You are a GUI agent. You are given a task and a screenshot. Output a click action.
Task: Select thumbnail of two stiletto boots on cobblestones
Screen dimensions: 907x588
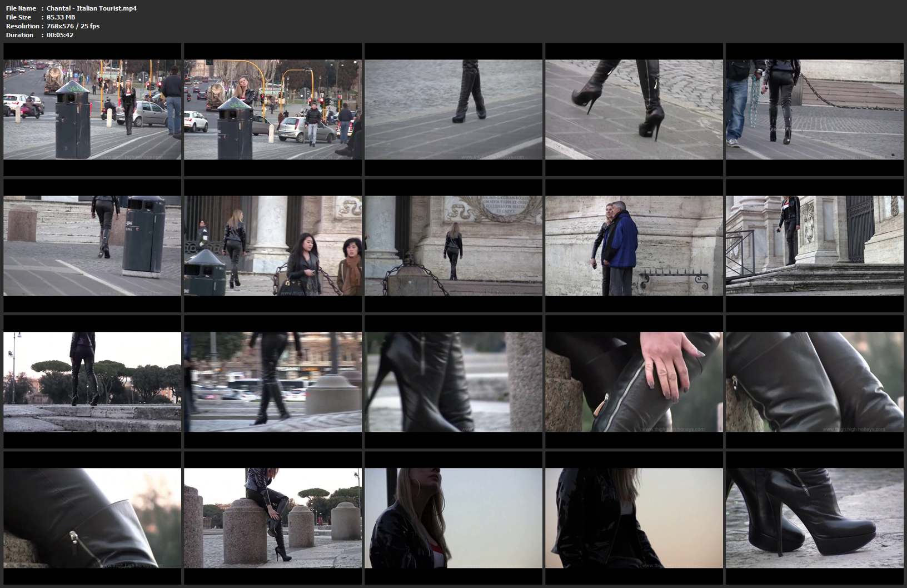click(x=634, y=109)
